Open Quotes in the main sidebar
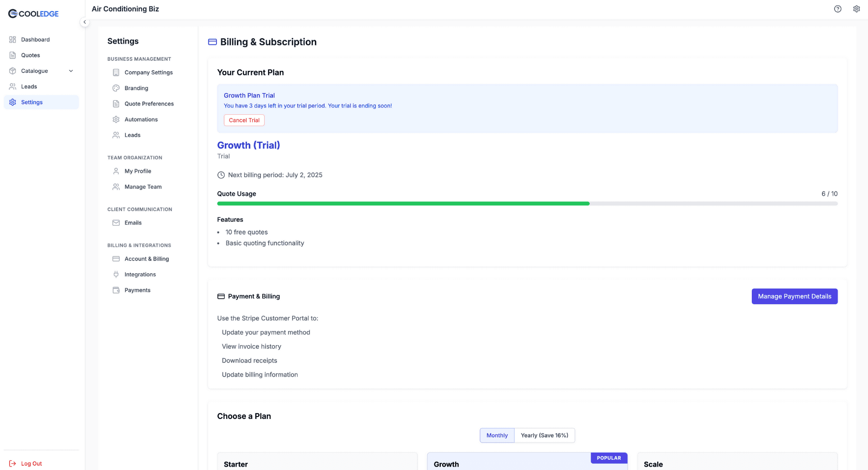 [30, 55]
